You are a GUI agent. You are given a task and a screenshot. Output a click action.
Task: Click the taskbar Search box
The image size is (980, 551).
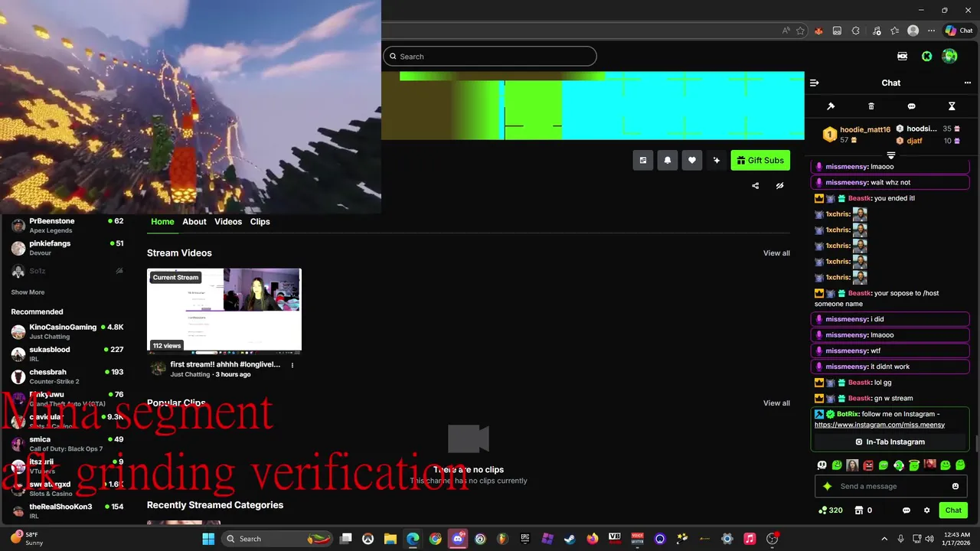[279, 539]
